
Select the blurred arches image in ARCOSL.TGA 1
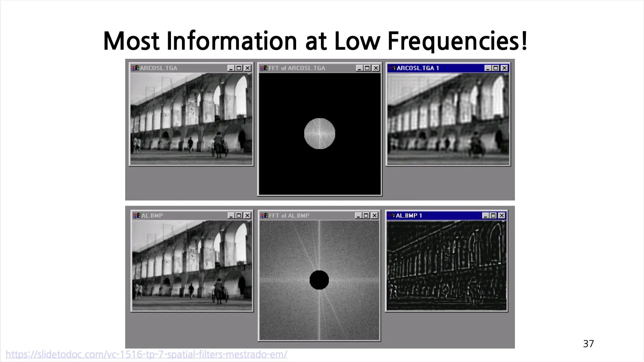(448, 119)
